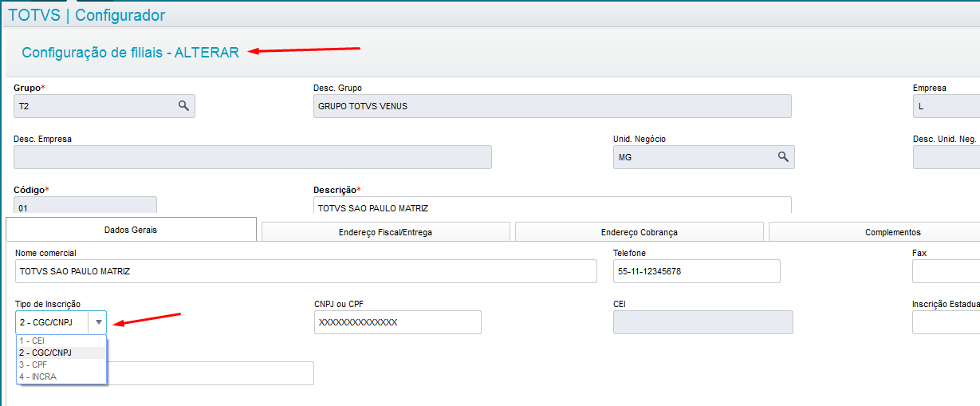
Task: Click the Empresa field containing L
Action: point(947,106)
